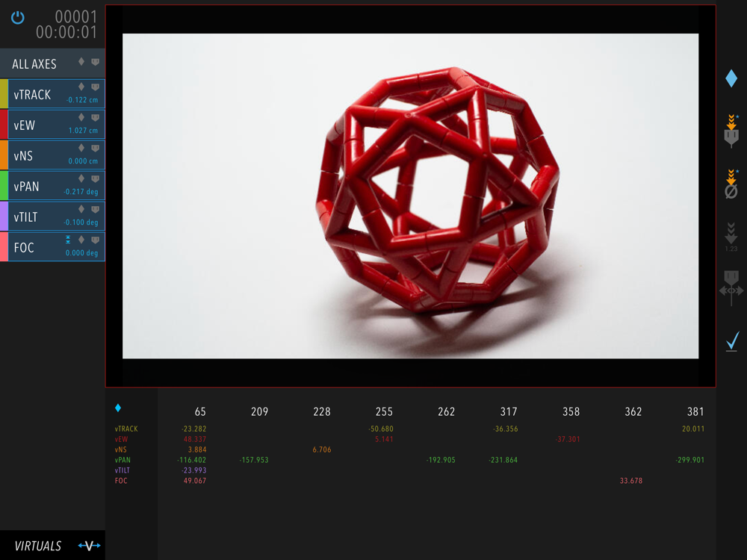747x560 pixels.
Task: Click orange arrow into shield icon
Action: pos(731,131)
